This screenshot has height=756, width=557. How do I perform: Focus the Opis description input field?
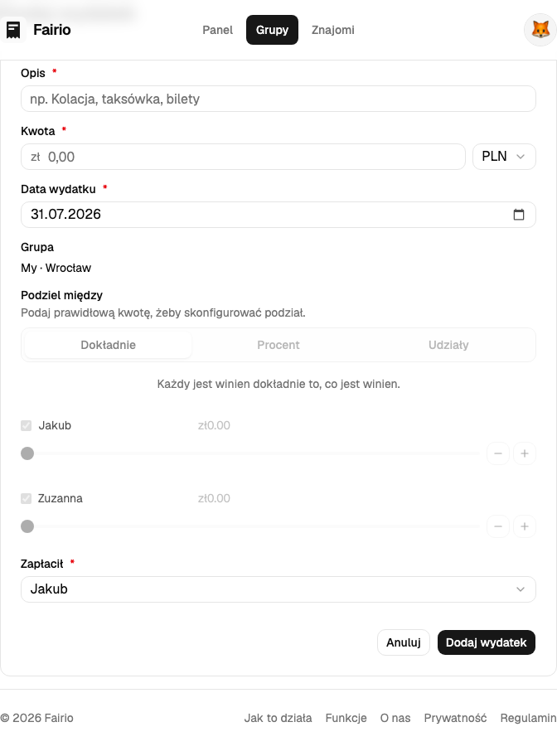coord(278,99)
